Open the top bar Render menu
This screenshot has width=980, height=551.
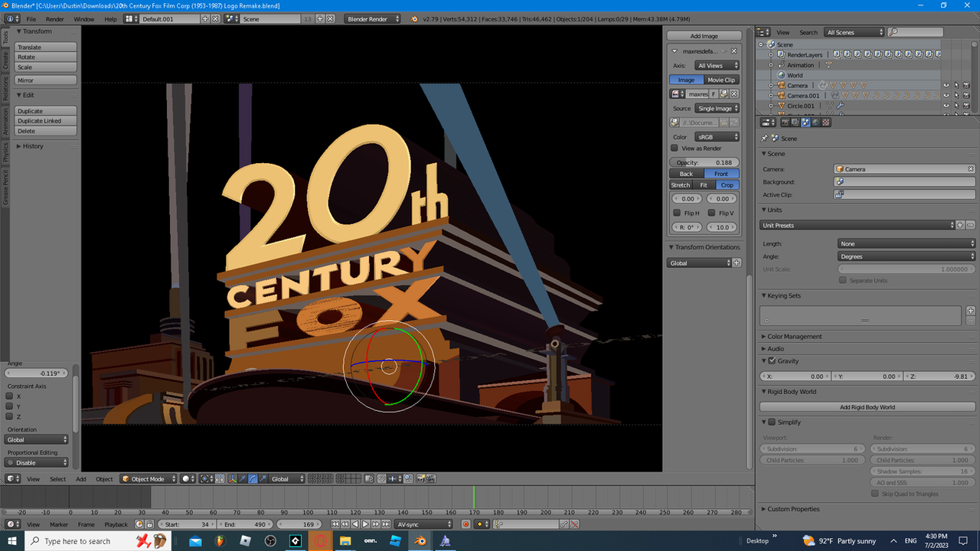click(x=55, y=18)
